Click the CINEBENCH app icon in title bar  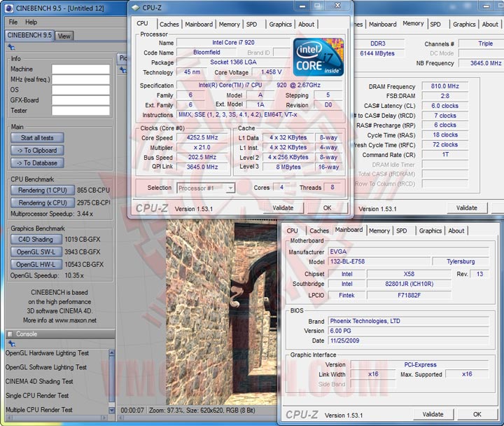click(9, 8)
